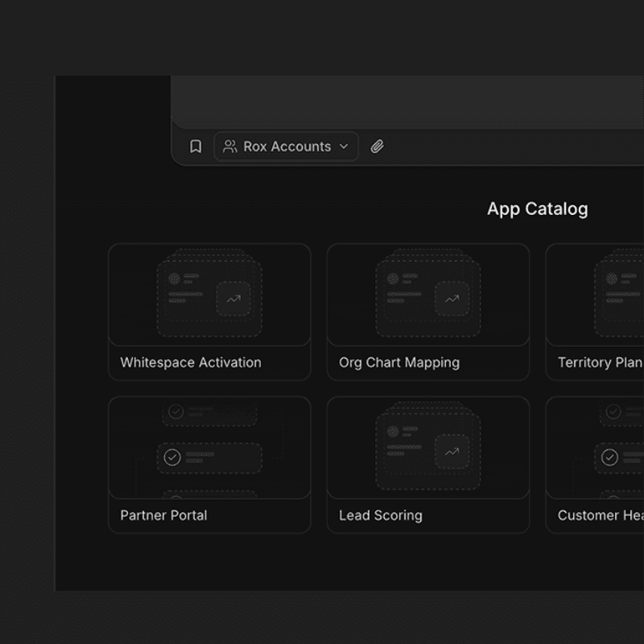The image size is (644, 644).
Task: Click the trend arrow icon in Whitespace Activation
Action: (233, 299)
